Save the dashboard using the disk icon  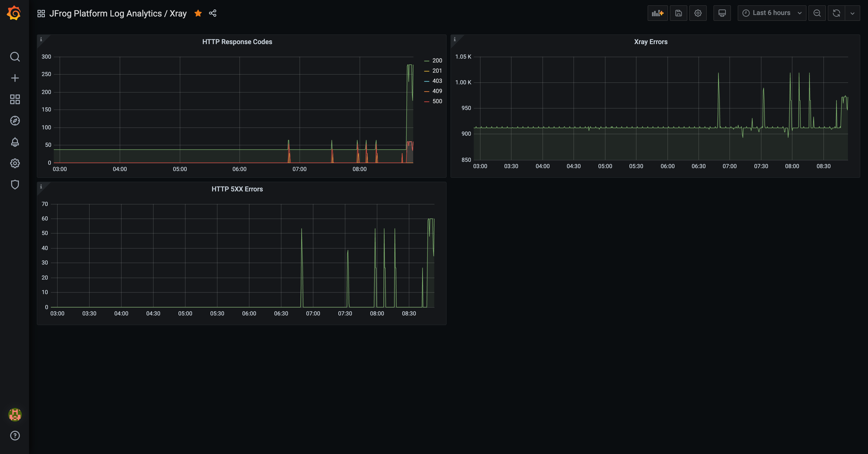(x=678, y=13)
